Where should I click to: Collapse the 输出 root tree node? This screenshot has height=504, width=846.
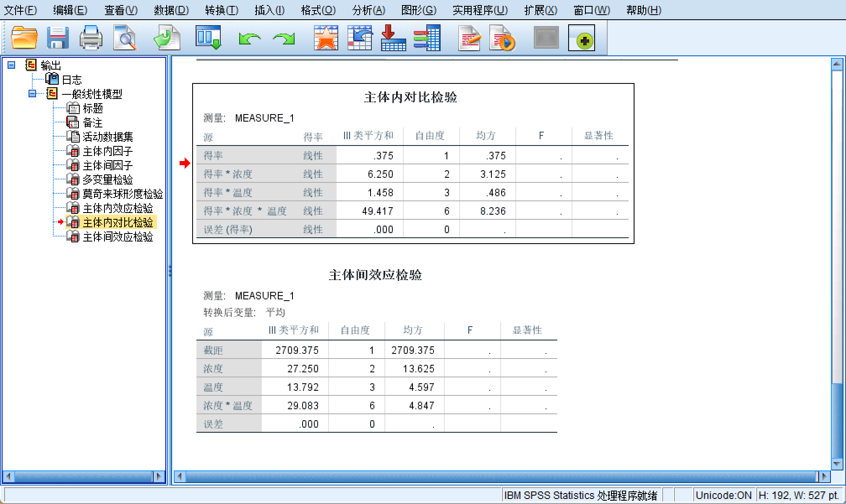click(12, 65)
